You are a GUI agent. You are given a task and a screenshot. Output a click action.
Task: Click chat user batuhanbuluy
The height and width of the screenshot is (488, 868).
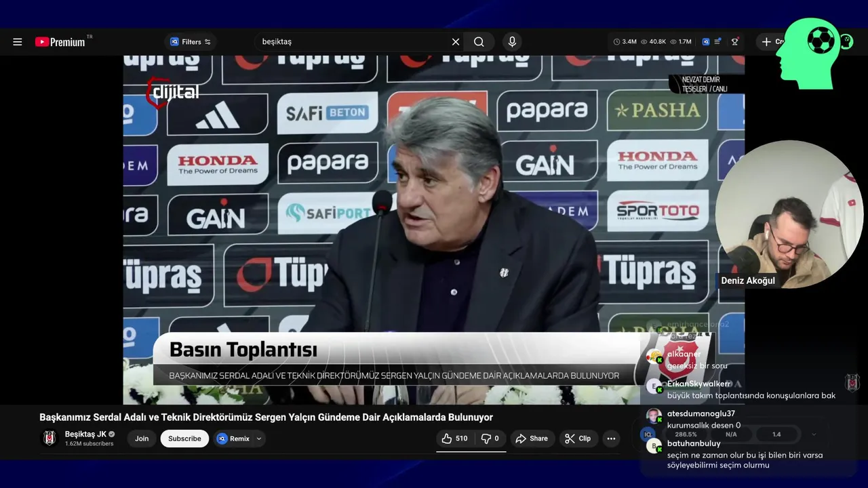[694, 444]
